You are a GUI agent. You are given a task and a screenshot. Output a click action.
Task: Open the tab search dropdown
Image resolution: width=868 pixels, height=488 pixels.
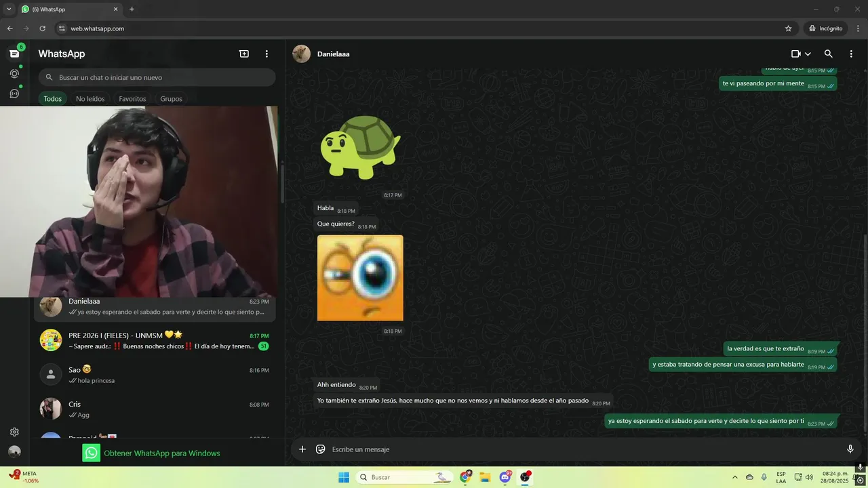click(9, 9)
